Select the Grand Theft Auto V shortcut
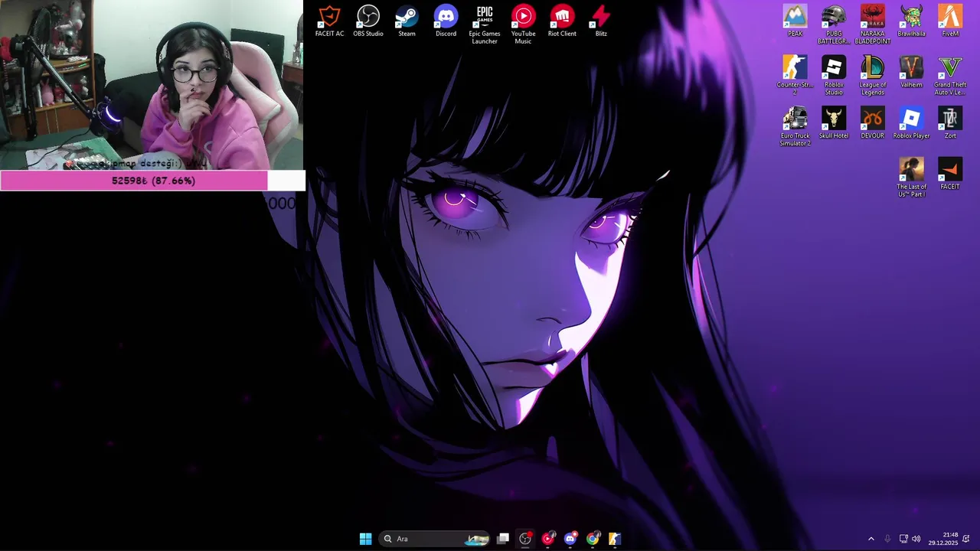The width and height of the screenshot is (980, 551). (950, 76)
